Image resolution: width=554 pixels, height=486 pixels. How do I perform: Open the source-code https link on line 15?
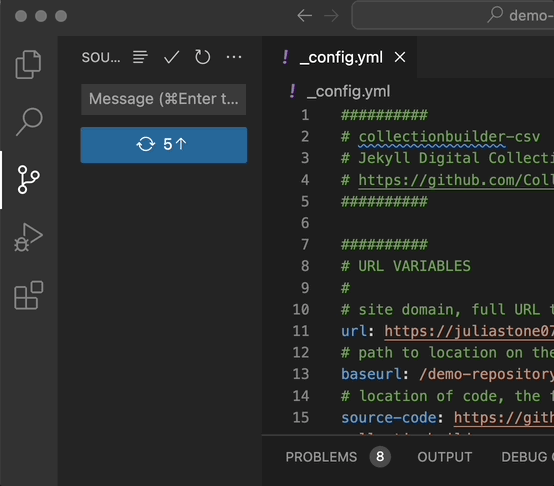[503, 418]
